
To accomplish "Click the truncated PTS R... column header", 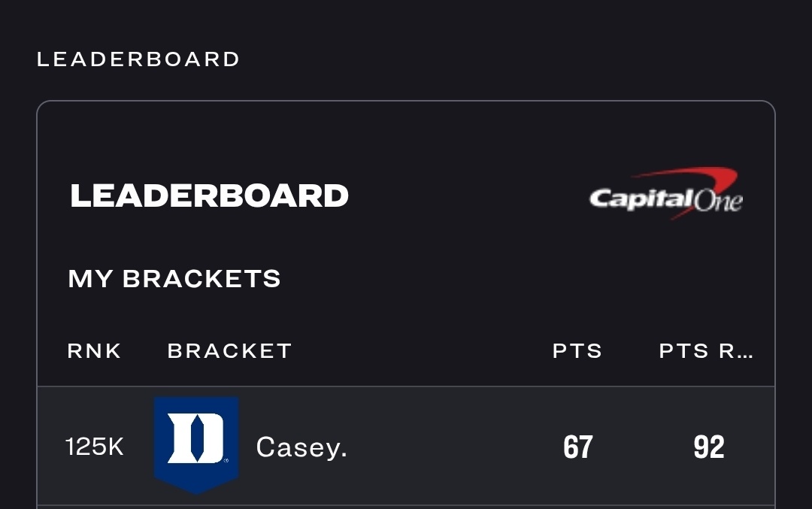I will pyautogui.click(x=706, y=351).
